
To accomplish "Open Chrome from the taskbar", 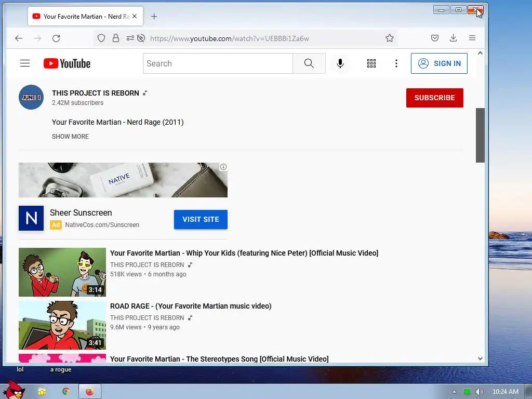I will pyautogui.click(x=65, y=391).
